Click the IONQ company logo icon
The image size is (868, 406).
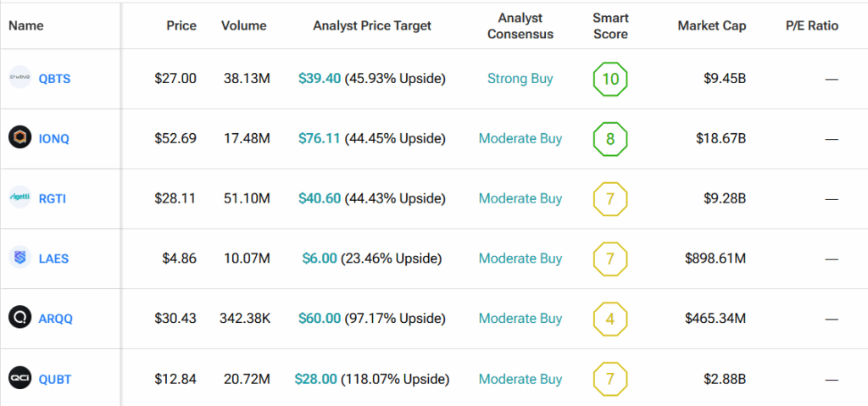[x=19, y=138]
